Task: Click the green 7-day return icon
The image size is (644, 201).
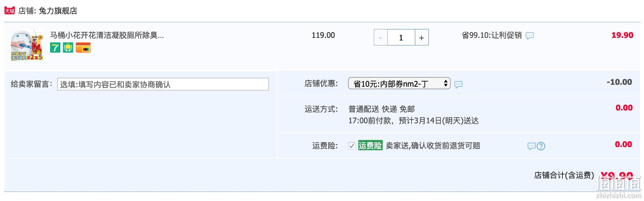Action: [55, 48]
